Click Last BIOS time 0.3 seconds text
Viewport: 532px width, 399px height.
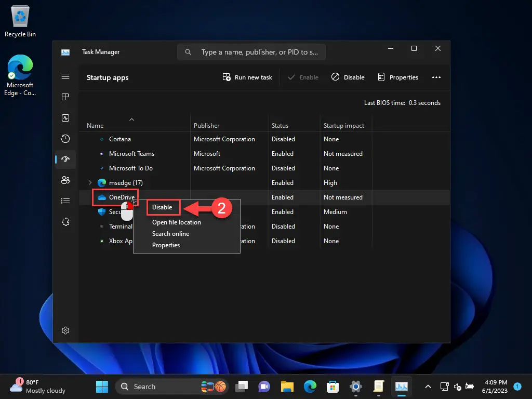click(402, 103)
